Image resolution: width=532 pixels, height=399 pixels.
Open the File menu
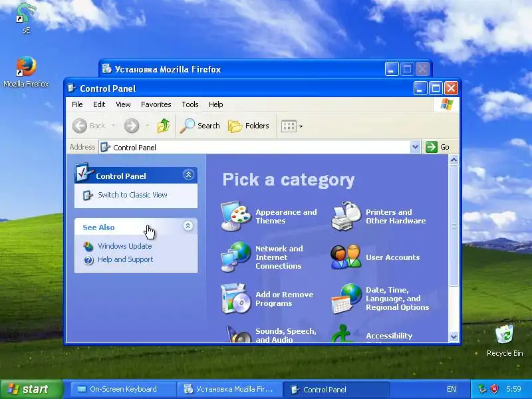point(77,104)
